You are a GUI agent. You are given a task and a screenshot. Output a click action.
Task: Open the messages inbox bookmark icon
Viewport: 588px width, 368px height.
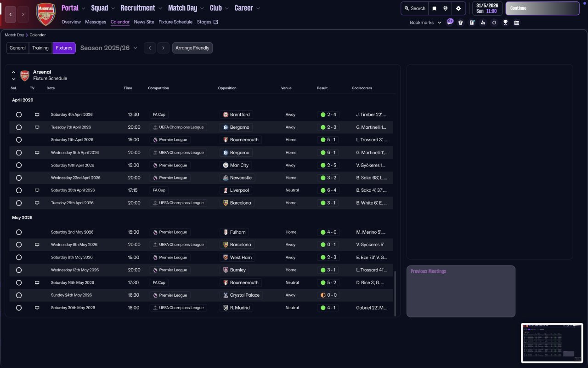click(450, 22)
